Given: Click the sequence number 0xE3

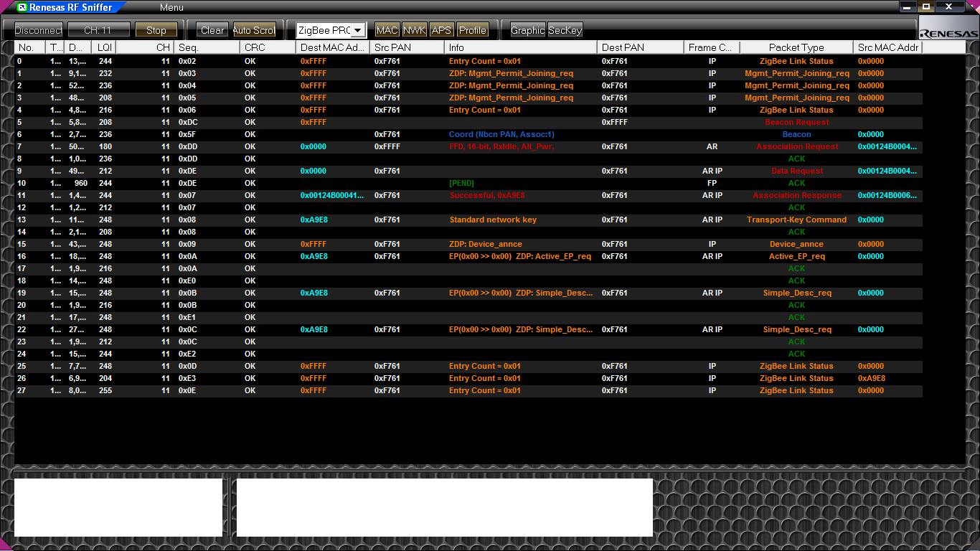Looking at the screenshot, I should [187, 379].
